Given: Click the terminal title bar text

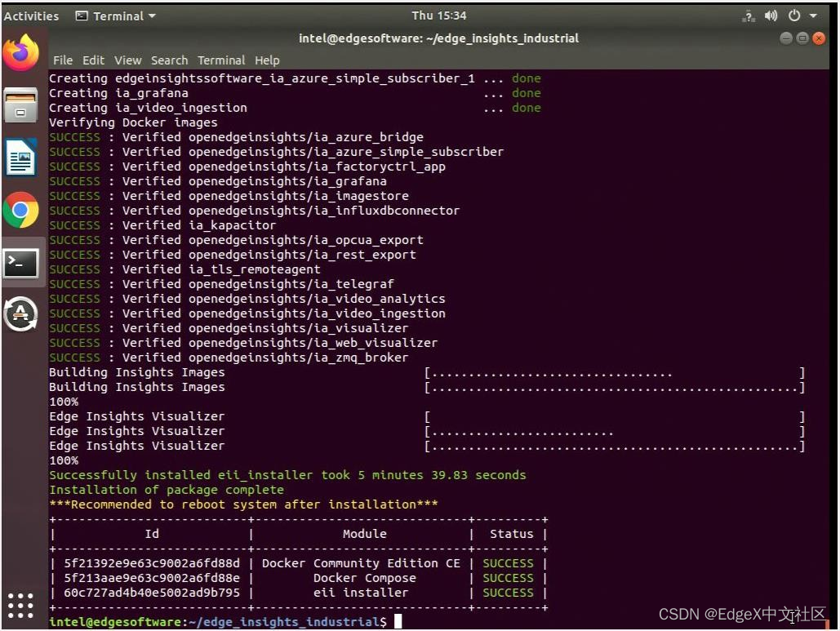Looking at the screenshot, I should [x=438, y=38].
